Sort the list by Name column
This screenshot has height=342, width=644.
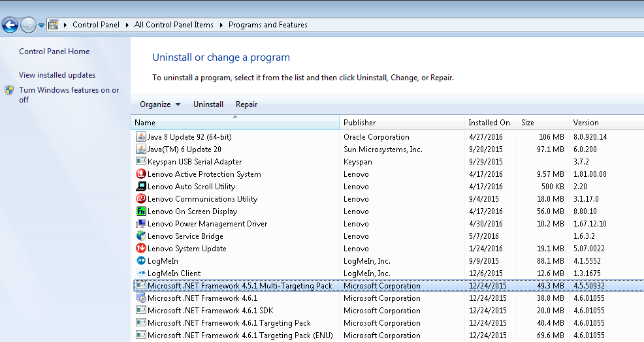pyautogui.click(x=235, y=122)
